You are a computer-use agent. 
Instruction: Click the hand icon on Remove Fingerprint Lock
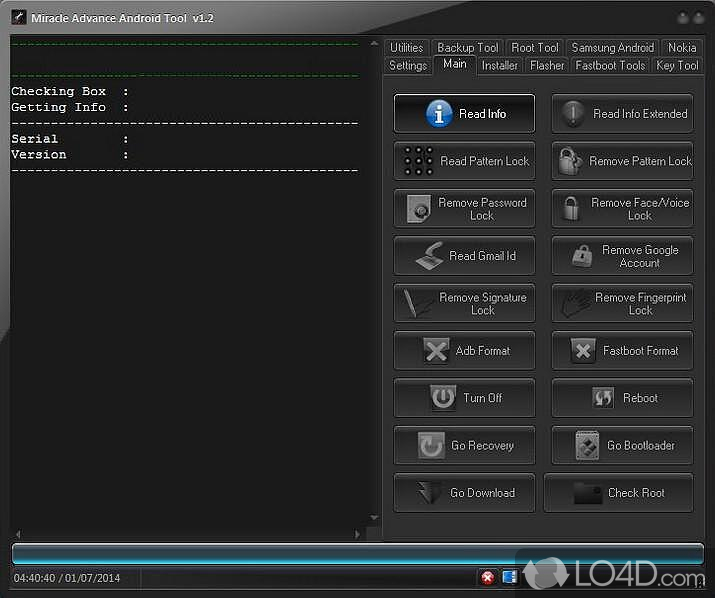[575, 303]
